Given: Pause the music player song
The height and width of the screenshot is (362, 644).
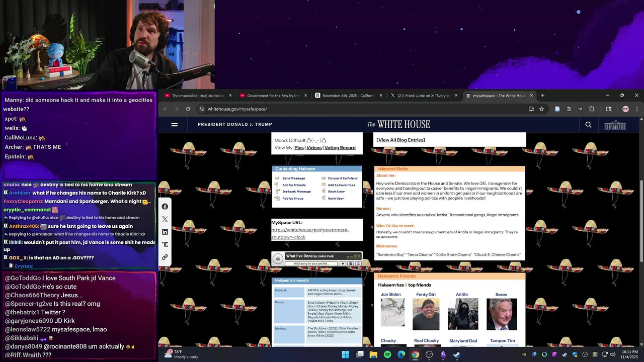Looking at the screenshot, I should click(277, 258).
